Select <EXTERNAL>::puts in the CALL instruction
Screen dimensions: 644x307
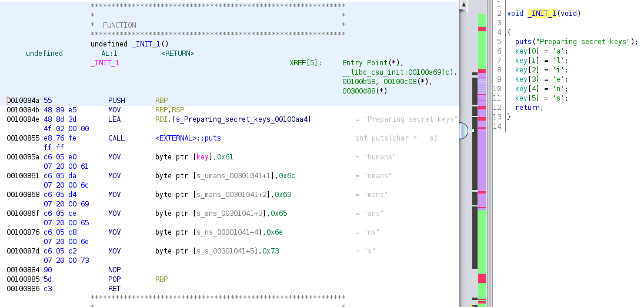click(188, 138)
